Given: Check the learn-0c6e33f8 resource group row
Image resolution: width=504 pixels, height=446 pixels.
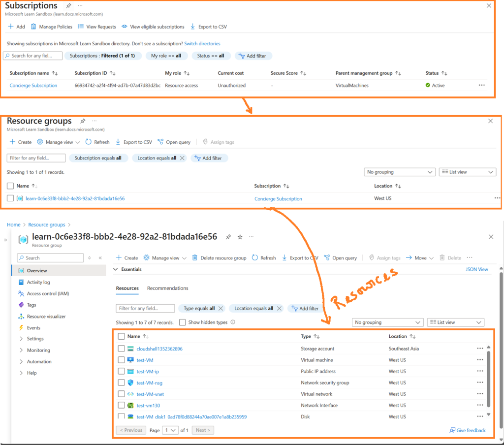Looking at the screenshot, I should [10, 198].
